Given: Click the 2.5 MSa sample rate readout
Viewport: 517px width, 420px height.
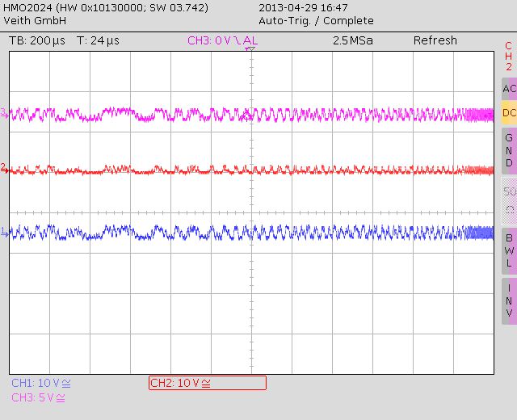Looking at the screenshot, I should 353,40.
